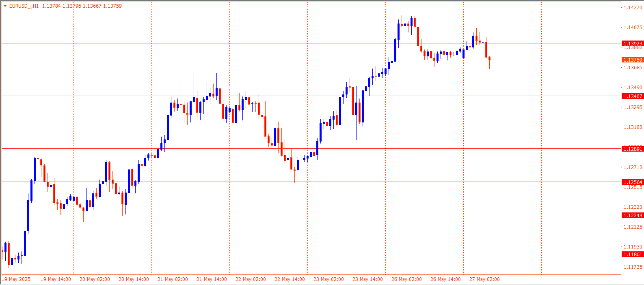Click the 1.13490 price axis label

click(633, 87)
